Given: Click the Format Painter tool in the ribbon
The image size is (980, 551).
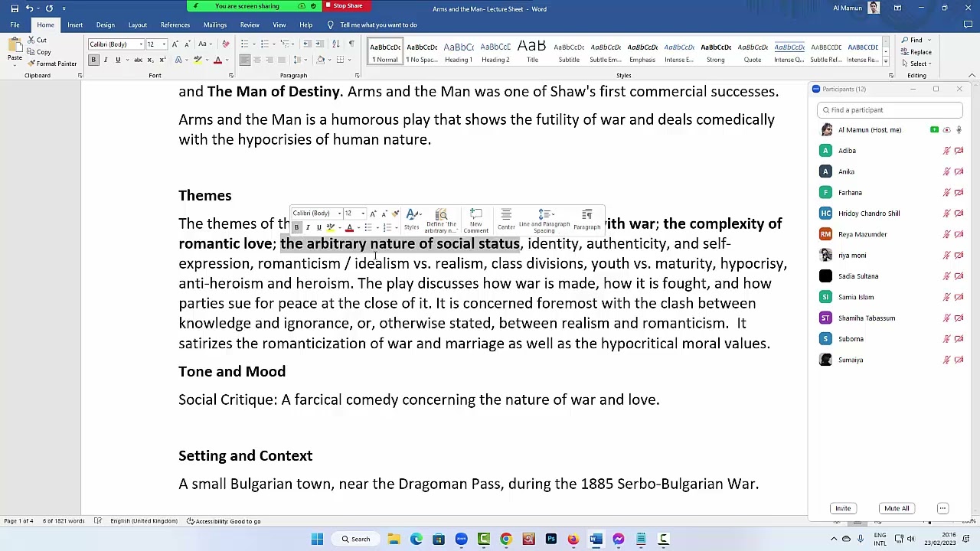Looking at the screenshot, I should [x=51, y=64].
